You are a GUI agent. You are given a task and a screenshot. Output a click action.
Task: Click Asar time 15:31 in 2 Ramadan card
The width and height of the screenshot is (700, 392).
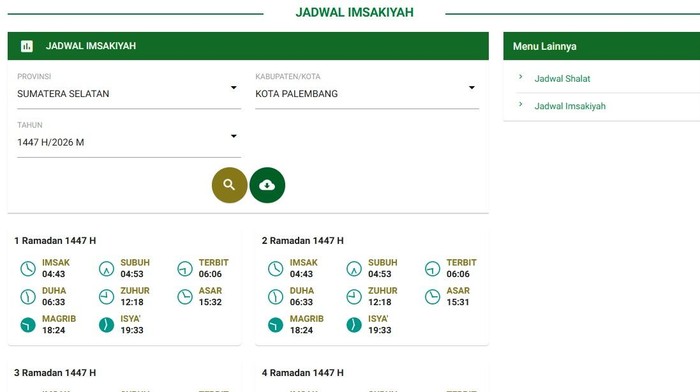click(458, 302)
